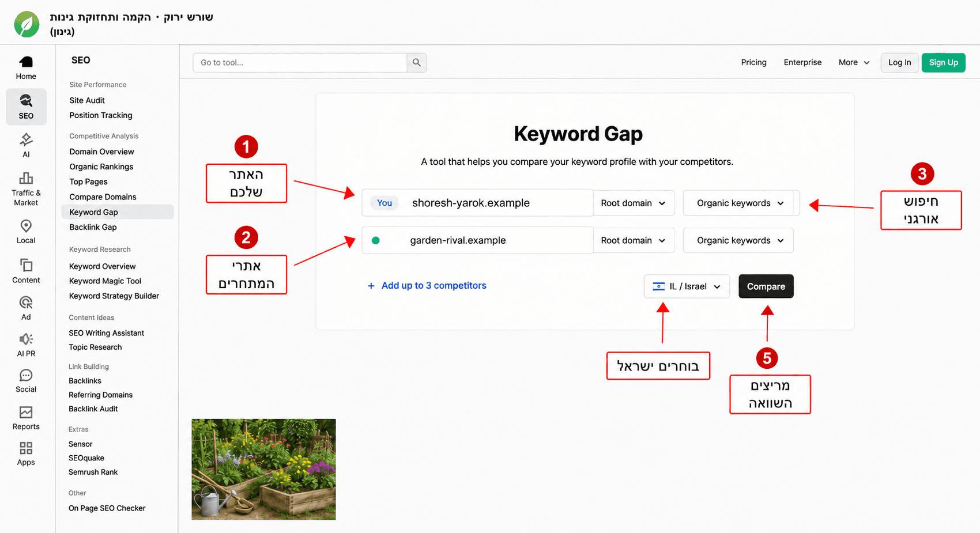Screen dimensions: 980x533
Task: Click the You badge in domain field
Action: coord(385,203)
